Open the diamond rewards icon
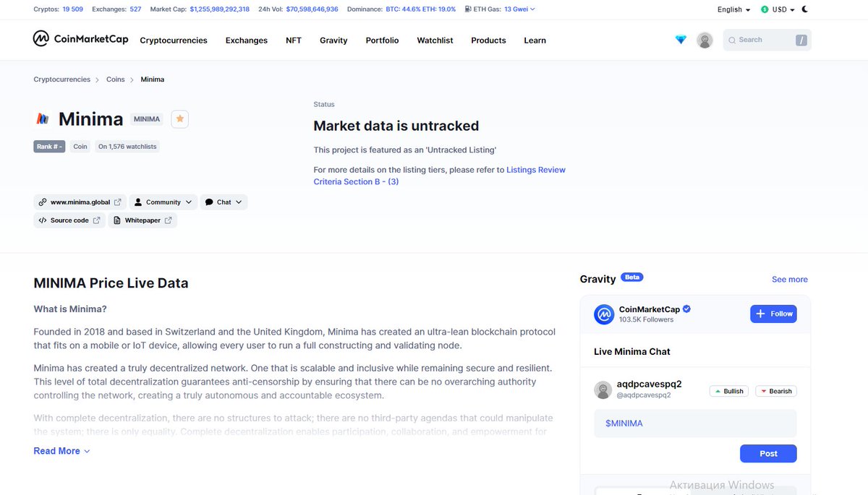 click(x=681, y=40)
